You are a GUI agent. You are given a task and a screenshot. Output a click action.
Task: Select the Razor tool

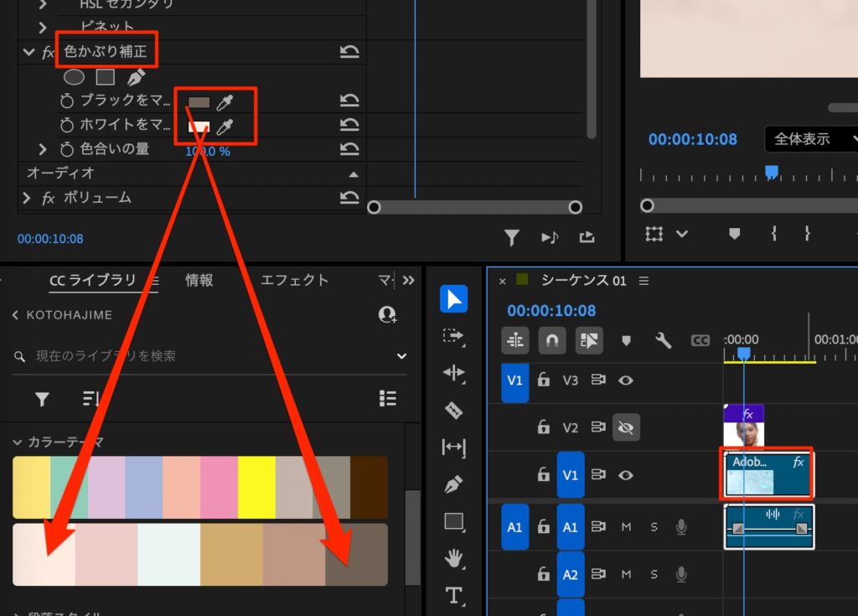click(x=453, y=410)
